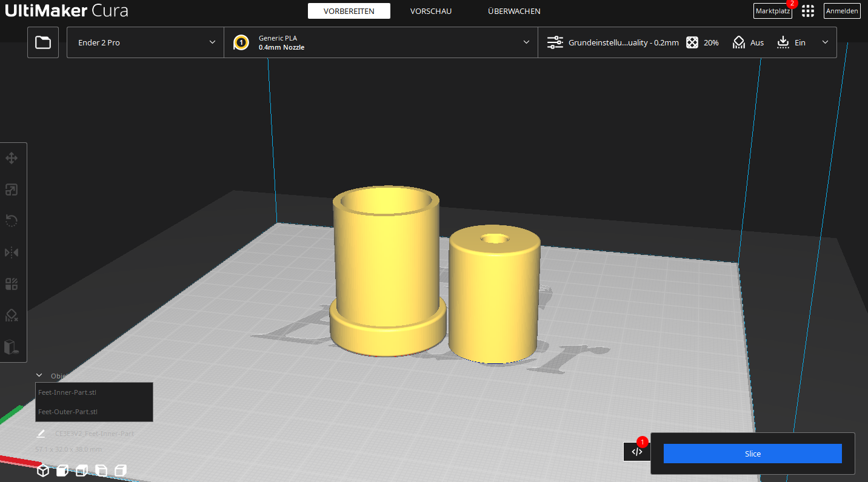Switch to the VORSCHAU tab
The width and height of the screenshot is (868, 482).
[x=430, y=11]
